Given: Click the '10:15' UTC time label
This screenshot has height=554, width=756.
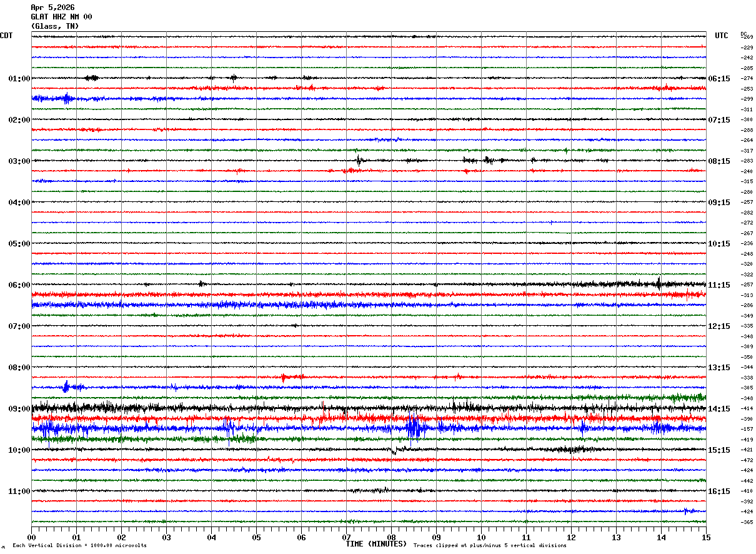Looking at the screenshot, I should 720,244.
